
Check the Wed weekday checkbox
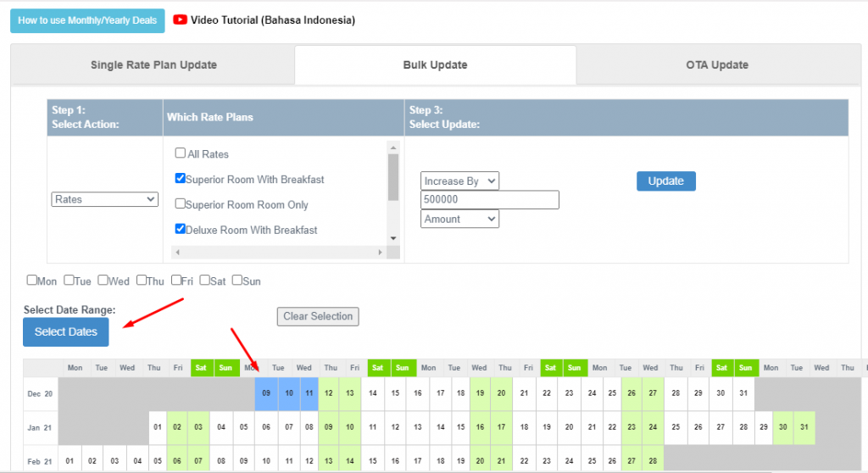coord(103,281)
